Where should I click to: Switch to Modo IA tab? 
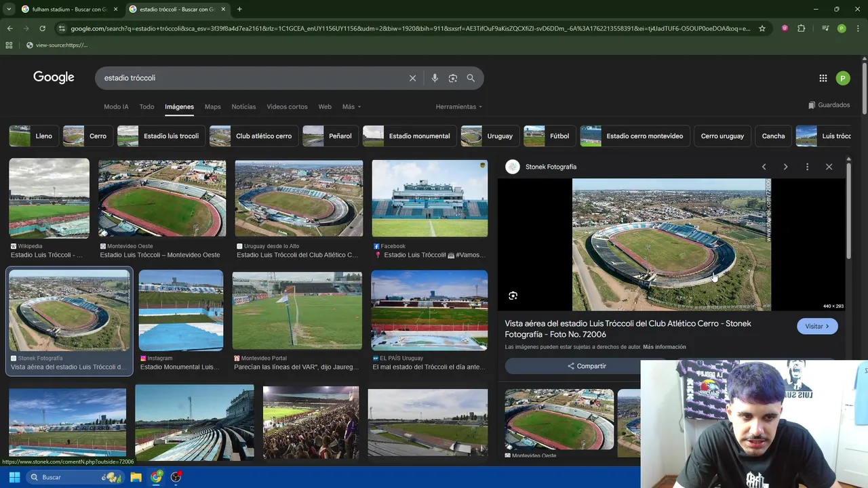click(116, 106)
